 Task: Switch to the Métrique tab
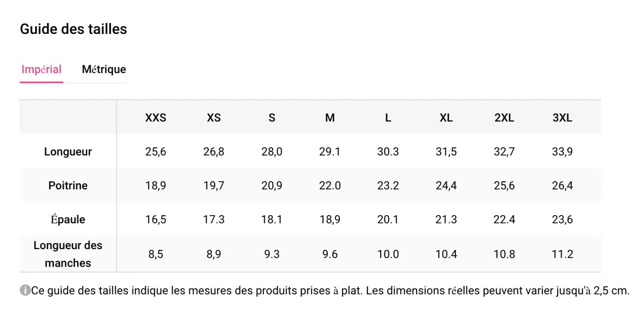[x=104, y=69]
